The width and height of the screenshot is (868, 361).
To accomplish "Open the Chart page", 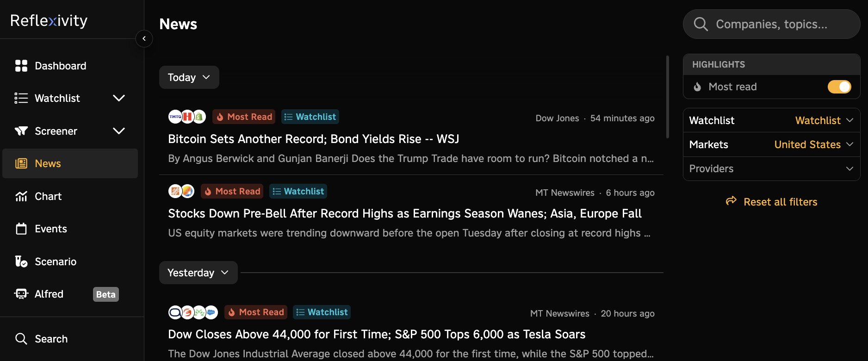I will (70, 196).
